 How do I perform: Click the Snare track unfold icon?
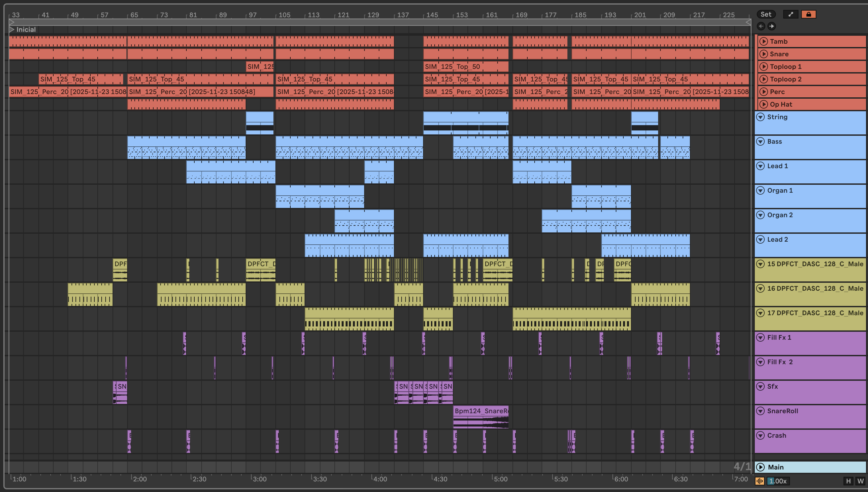[x=763, y=54]
